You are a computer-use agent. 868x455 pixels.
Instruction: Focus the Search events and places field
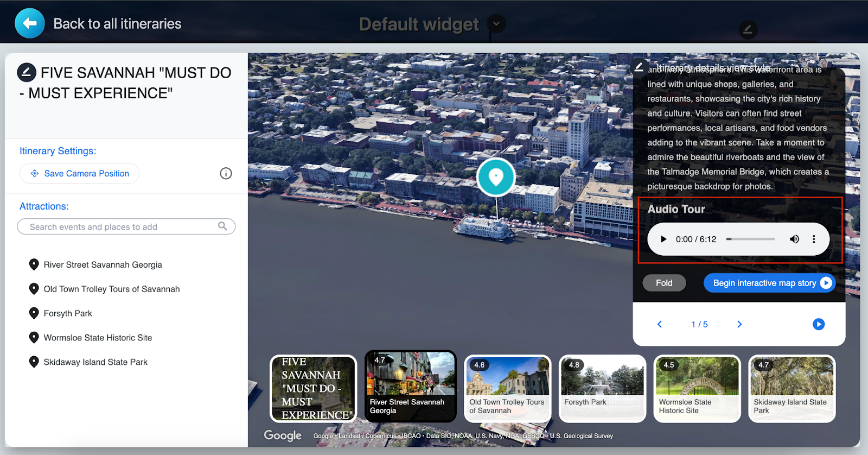pyautogui.click(x=126, y=227)
